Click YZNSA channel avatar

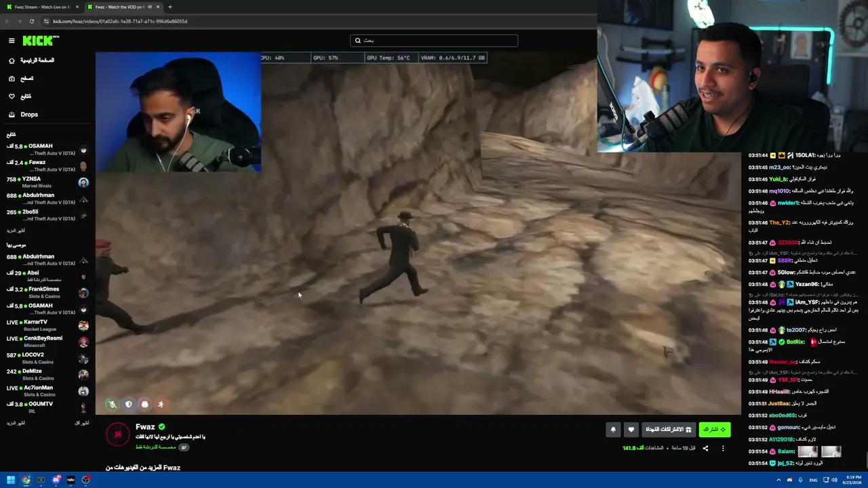coord(83,182)
